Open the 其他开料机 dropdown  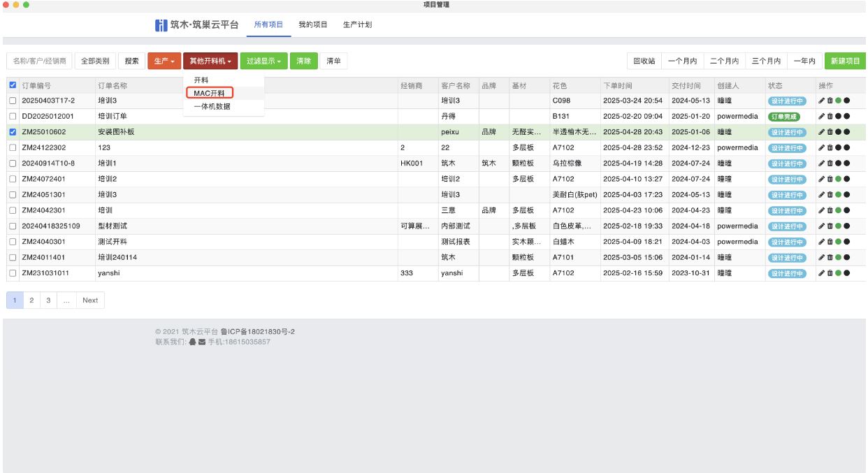pos(208,61)
